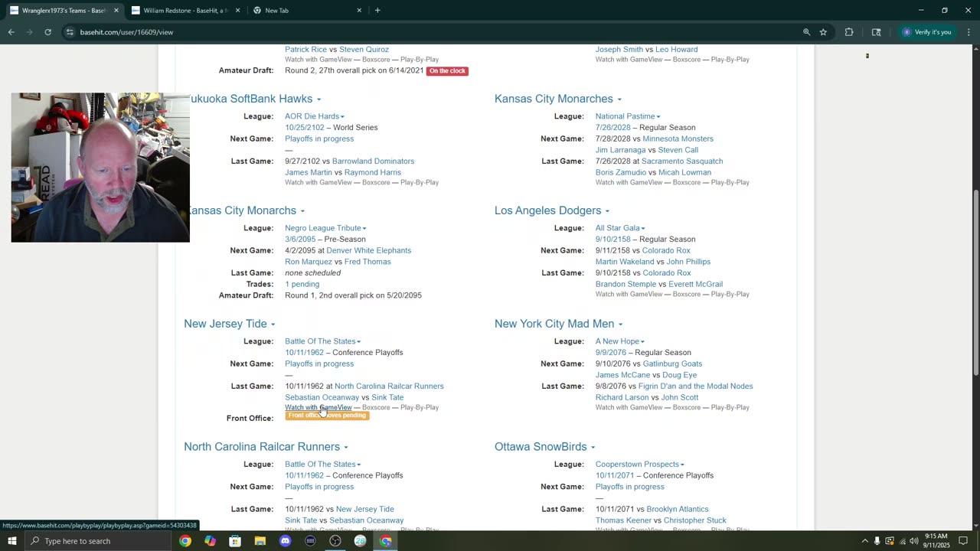Screen dimensions: 980x551
Task: Open the Brooklyn Atlantics team link
Action: 677,509
